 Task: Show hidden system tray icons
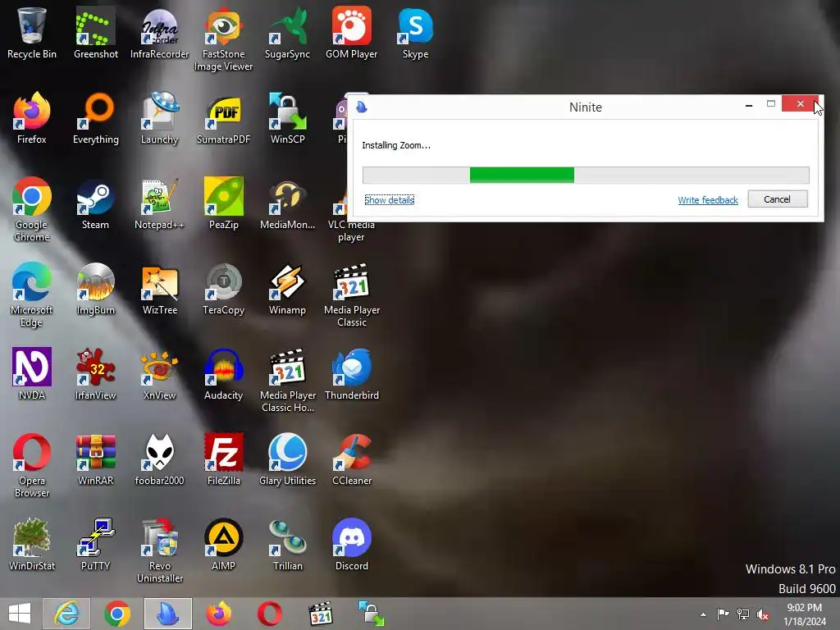703,614
